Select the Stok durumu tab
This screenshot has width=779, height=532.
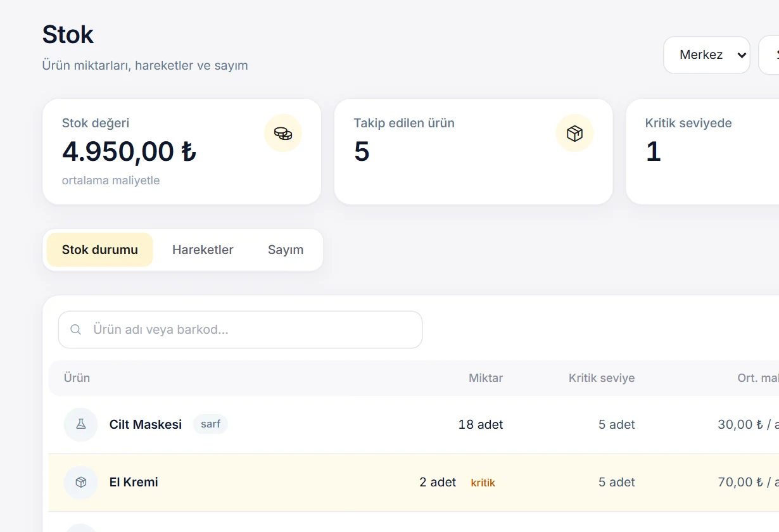(x=100, y=250)
